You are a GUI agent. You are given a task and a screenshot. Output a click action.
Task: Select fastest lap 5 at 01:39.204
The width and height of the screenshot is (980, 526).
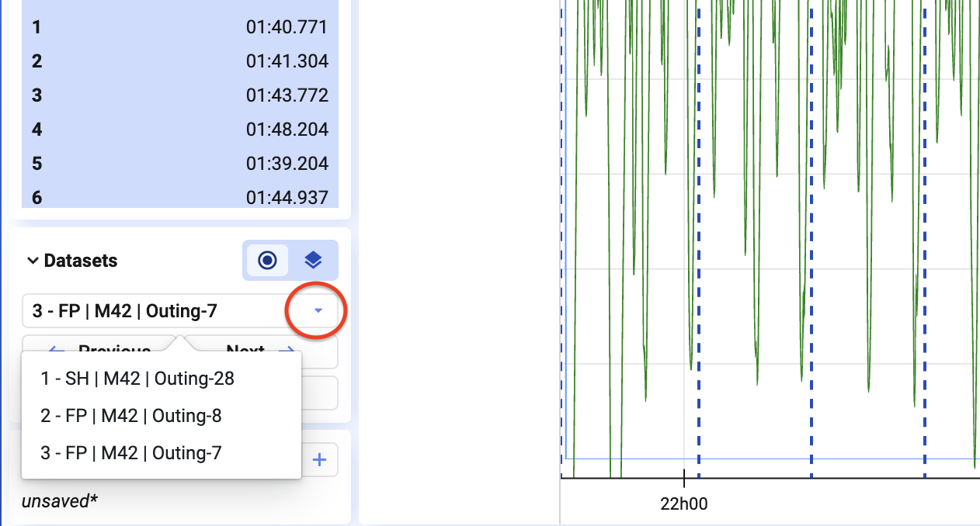180,164
